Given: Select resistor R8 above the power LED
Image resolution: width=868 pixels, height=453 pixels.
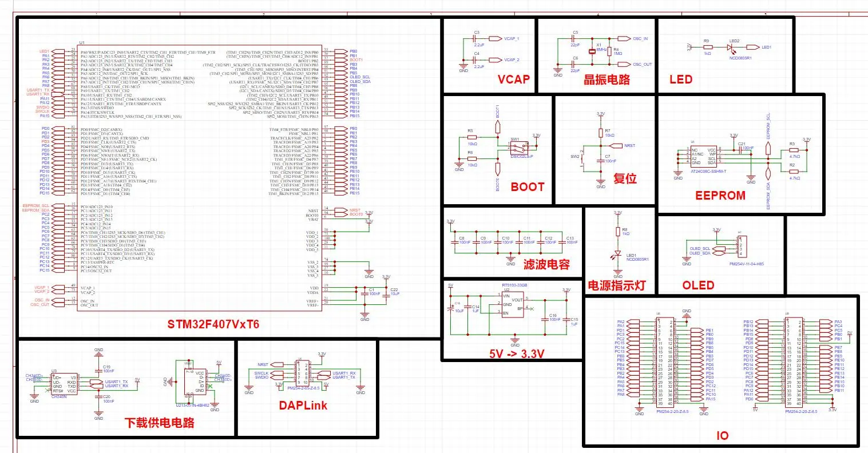Looking at the screenshot, I should point(618,231).
